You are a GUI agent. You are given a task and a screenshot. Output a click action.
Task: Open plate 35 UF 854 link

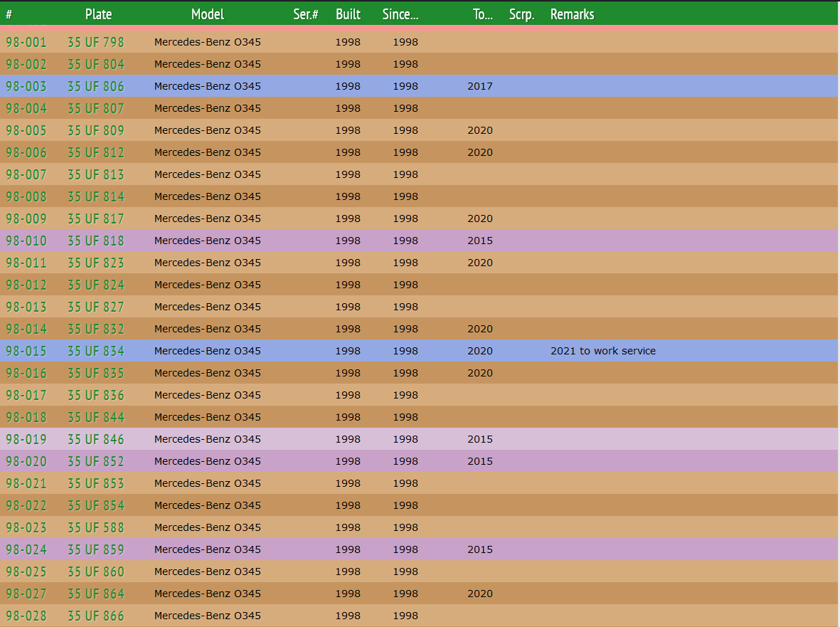tap(96, 505)
